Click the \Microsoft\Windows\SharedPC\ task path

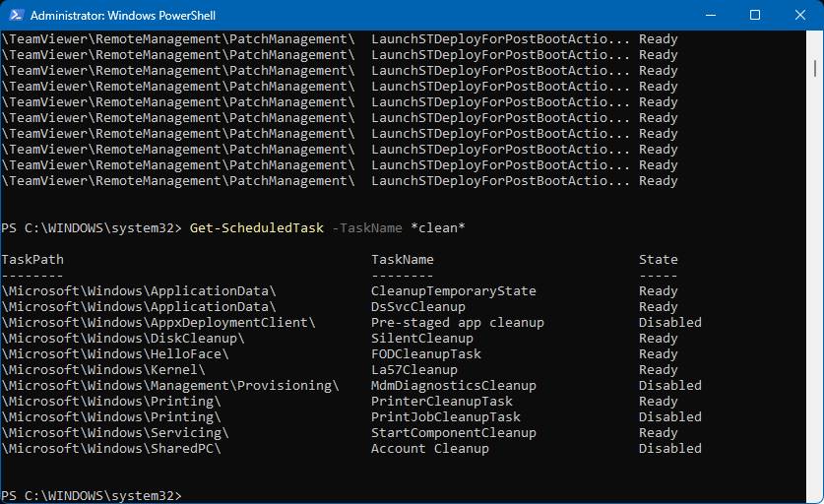[111, 448]
